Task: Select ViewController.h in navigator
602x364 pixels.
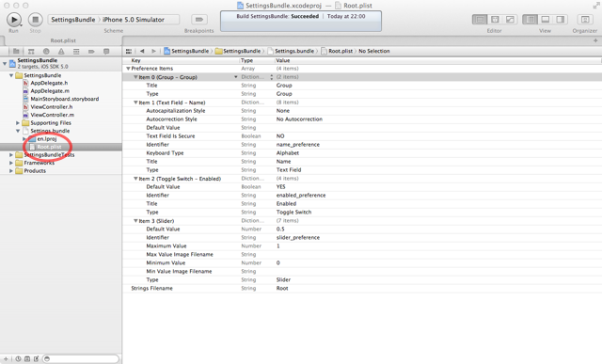Action: click(x=52, y=107)
